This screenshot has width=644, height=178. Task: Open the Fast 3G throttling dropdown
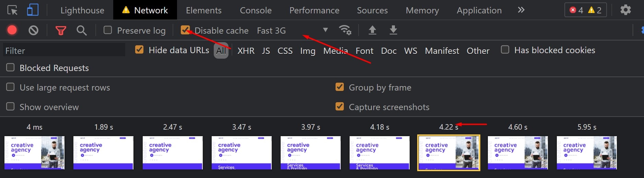point(292,31)
